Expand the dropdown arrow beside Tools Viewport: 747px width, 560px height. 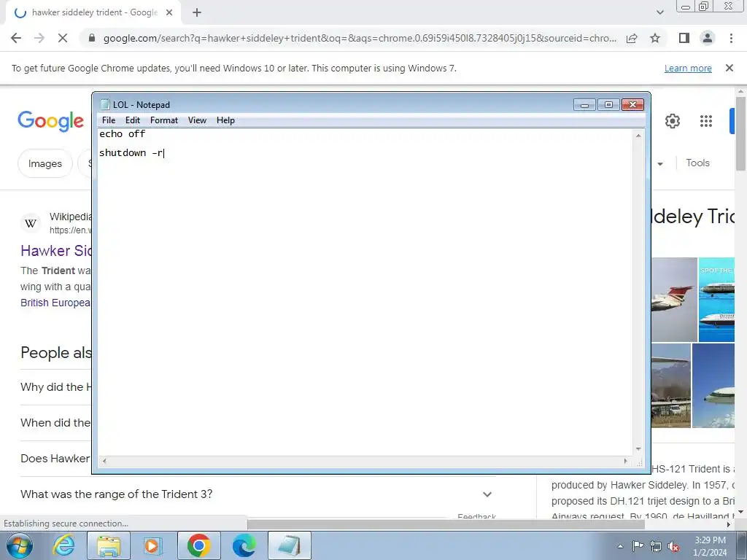(x=660, y=164)
